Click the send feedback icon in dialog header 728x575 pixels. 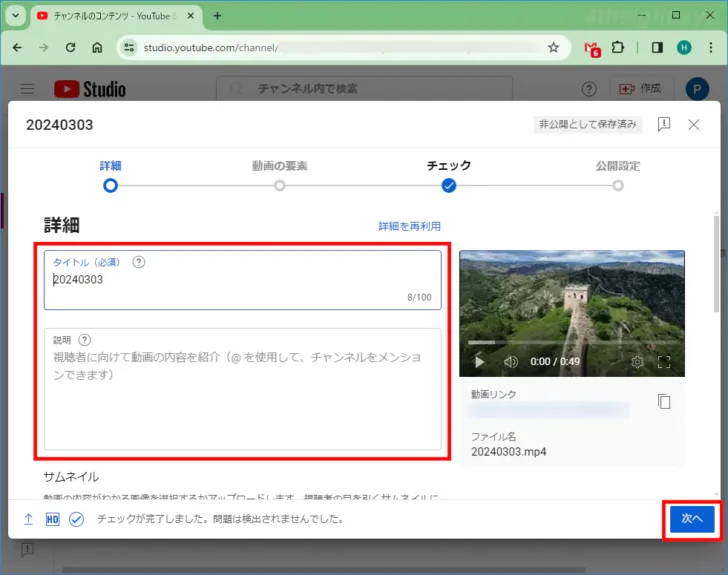click(x=664, y=124)
